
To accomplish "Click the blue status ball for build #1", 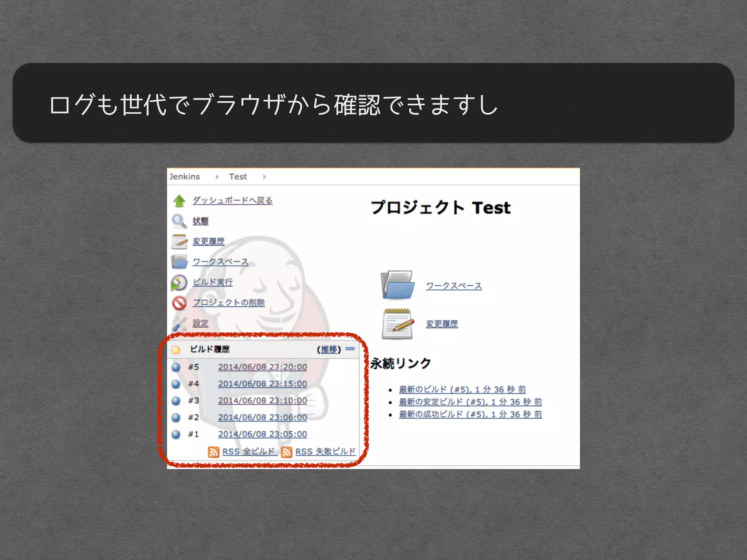I will [x=176, y=434].
